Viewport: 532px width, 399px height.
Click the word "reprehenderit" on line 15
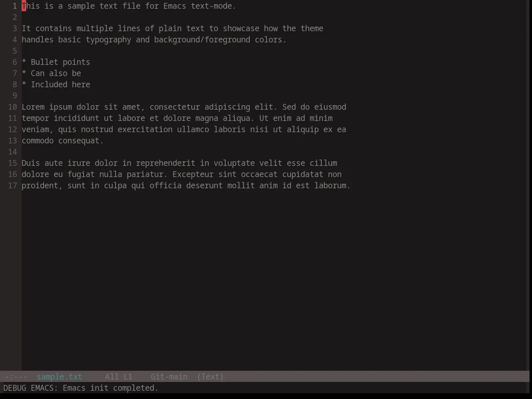(165, 163)
